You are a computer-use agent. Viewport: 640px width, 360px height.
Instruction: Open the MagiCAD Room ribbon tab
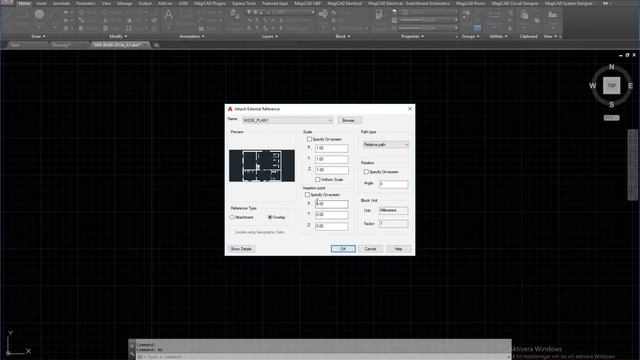point(471,3)
